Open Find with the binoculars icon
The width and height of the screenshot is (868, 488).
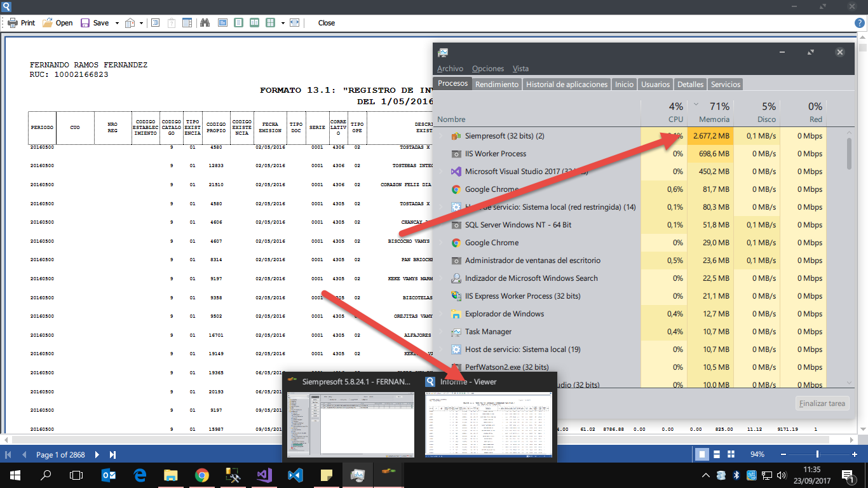click(x=205, y=23)
